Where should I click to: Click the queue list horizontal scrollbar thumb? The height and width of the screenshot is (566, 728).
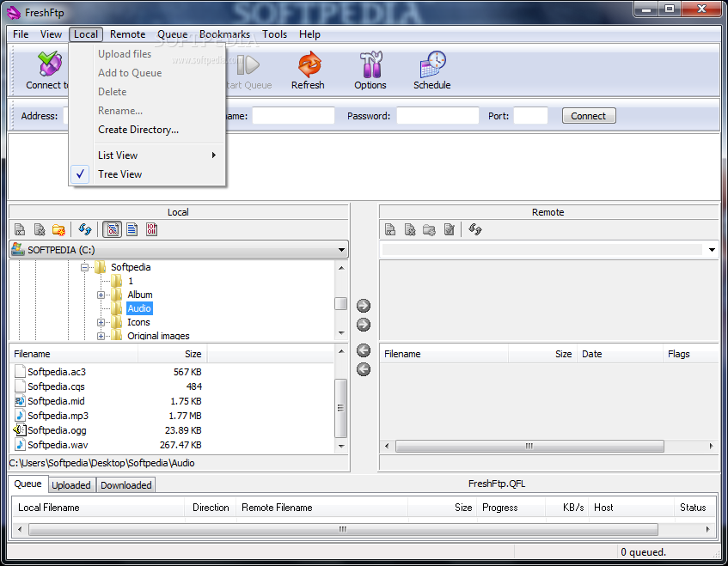pyautogui.click(x=343, y=529)
